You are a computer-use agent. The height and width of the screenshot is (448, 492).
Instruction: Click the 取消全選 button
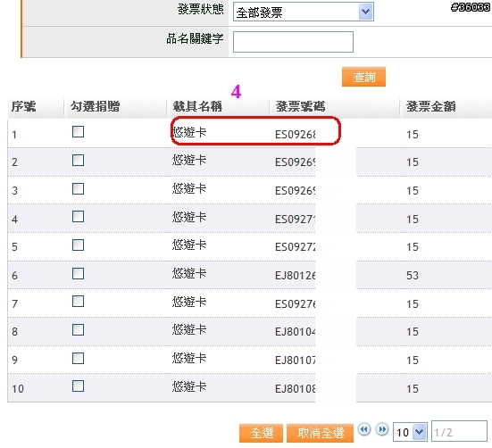point(320,433)
